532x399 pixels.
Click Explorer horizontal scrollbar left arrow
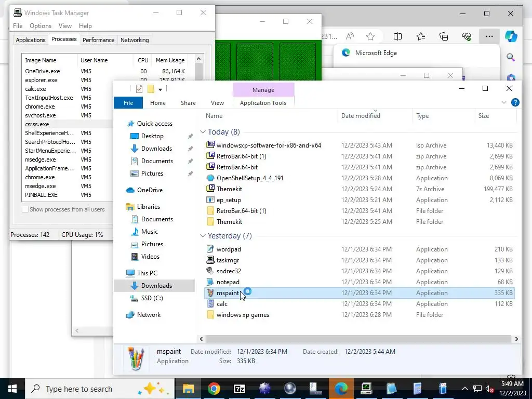point(201,339)
